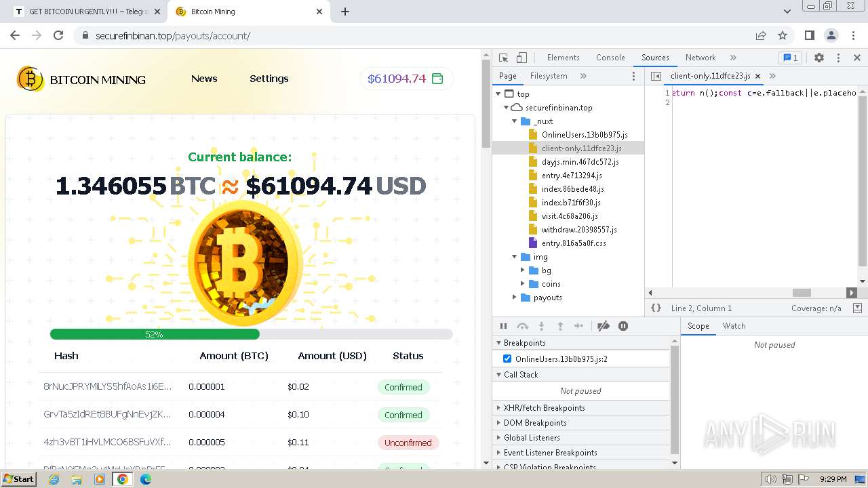Open DevTools settings gear
868x488 pixels.
(x=819, y=58)
